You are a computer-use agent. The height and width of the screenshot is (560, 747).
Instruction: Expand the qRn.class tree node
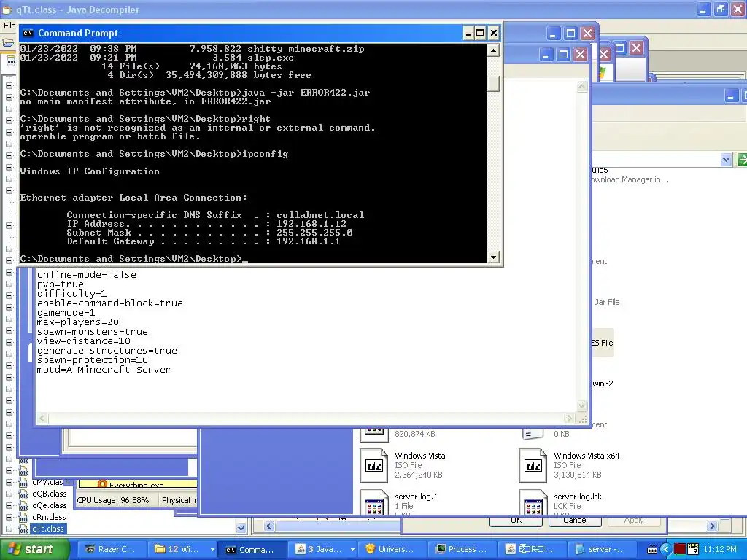[9, 517]
